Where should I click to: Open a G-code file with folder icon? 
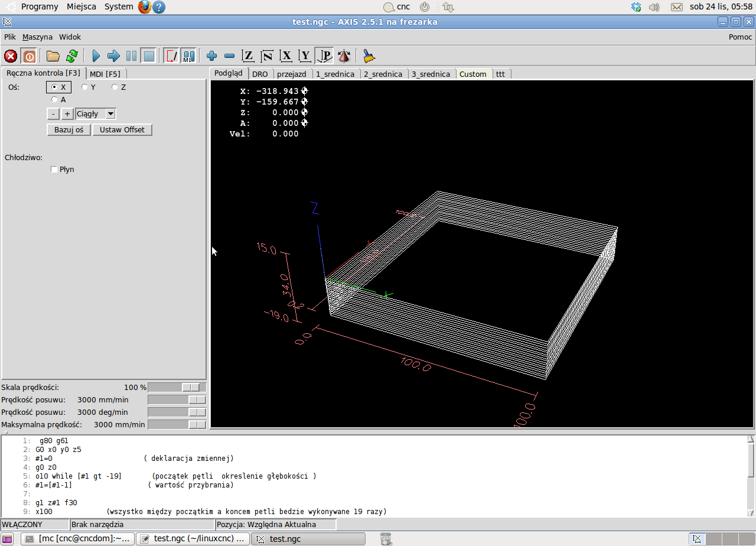coord(53,56)
